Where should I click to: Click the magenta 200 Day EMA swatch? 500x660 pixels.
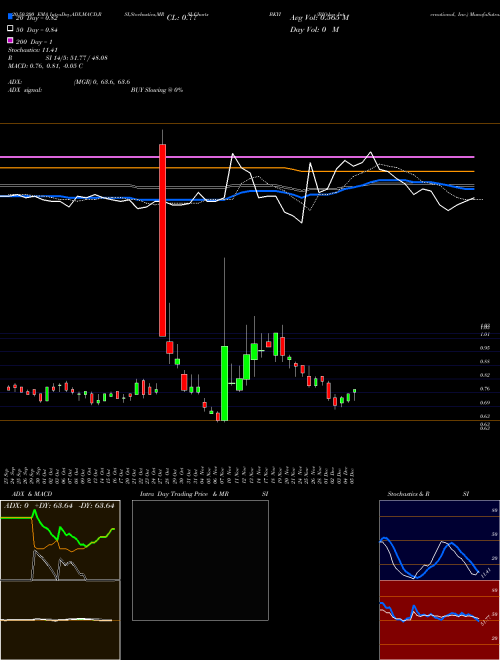click(10, 40)
